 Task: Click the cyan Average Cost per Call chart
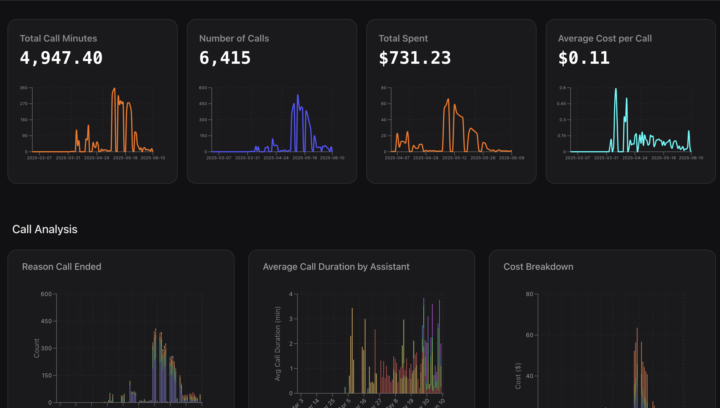click(635, 122)
